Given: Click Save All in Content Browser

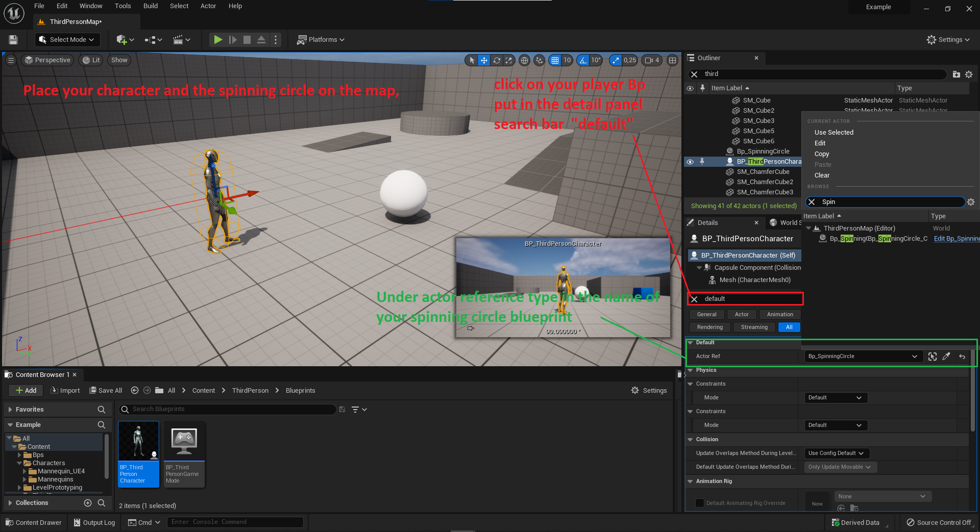Looking at the screenshot, I should click(106, 391).
